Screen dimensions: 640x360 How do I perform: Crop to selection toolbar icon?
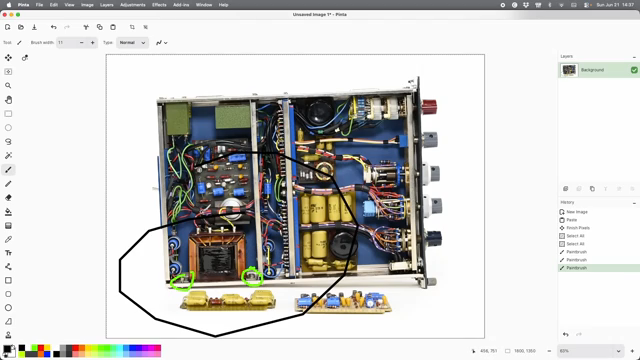tap(132, 27)
